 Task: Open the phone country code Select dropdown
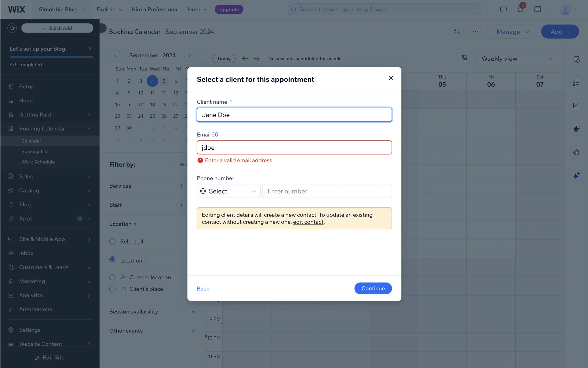(x=228, y=191)
